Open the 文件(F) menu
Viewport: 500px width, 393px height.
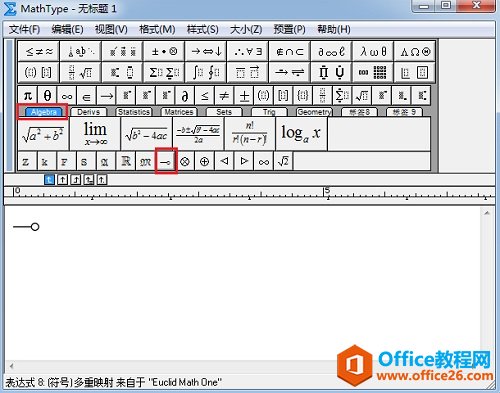point(24,29)
